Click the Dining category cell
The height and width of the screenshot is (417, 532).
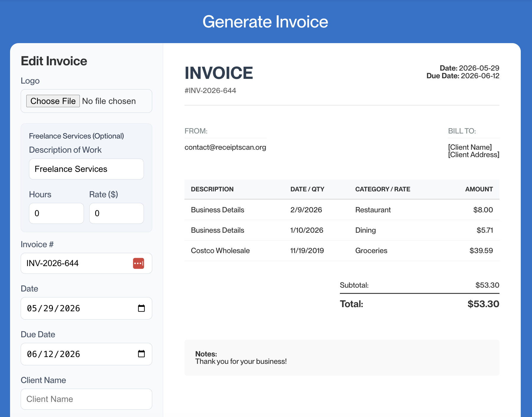pos(366,230)
